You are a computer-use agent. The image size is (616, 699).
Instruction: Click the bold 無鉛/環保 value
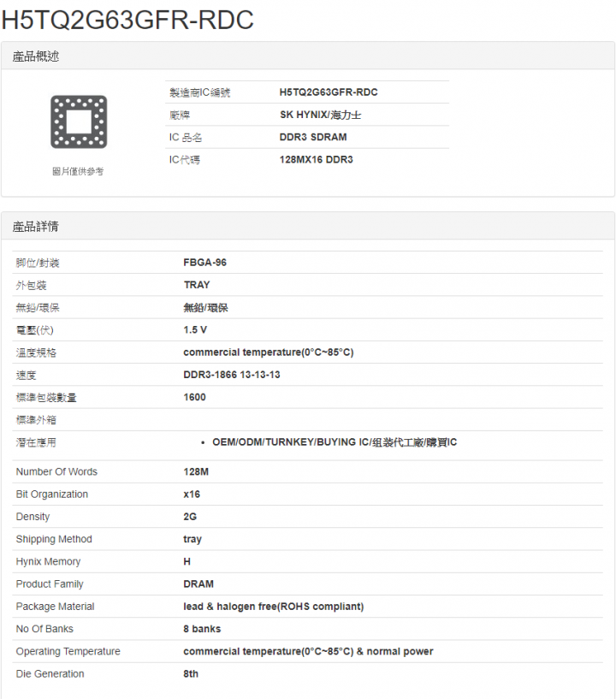coord(205,308)
